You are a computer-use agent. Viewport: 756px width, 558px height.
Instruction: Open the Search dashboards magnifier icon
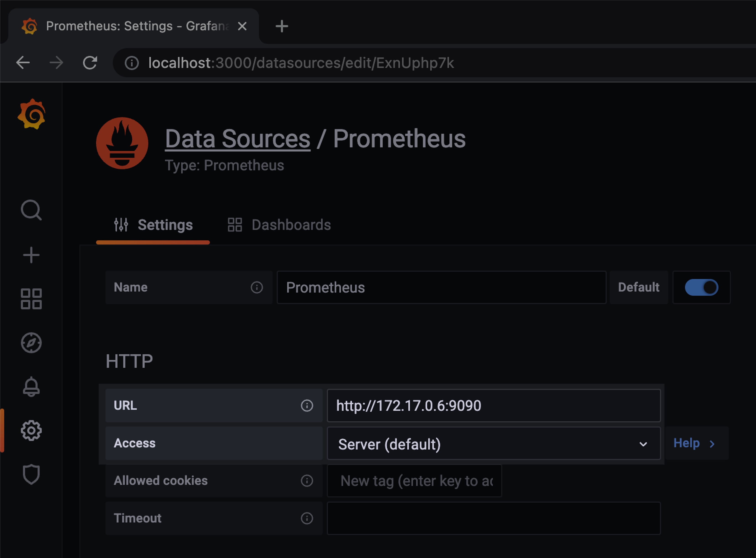(x=31, y=210)
